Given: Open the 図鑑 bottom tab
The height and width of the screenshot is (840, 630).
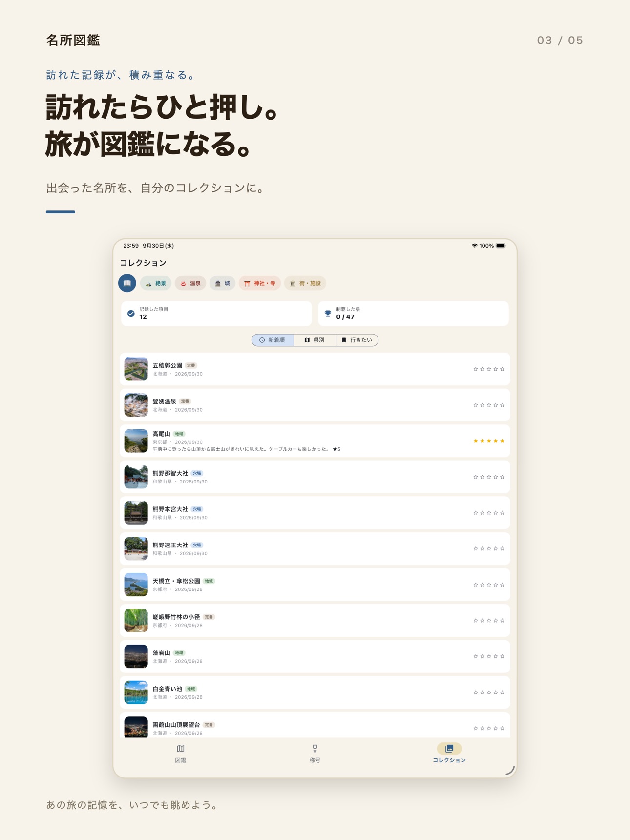Looking at the screenshot, I should 181,754.
